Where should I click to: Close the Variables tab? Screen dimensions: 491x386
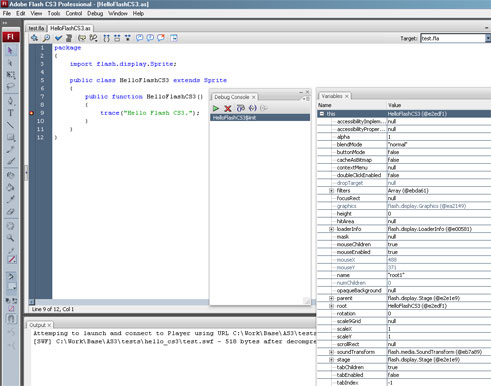click(347, 96)
